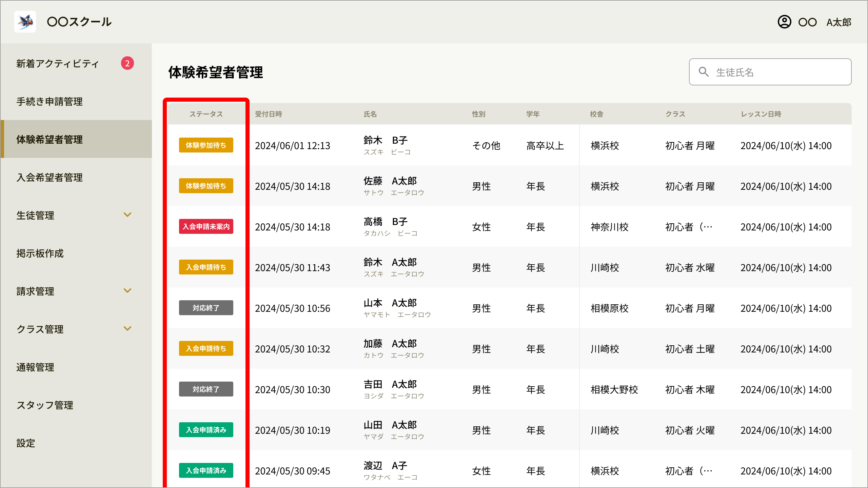Screen dimensions: 868x488
Task: Open スタッフ管理 menu item
Action: [x=45, y=405]
